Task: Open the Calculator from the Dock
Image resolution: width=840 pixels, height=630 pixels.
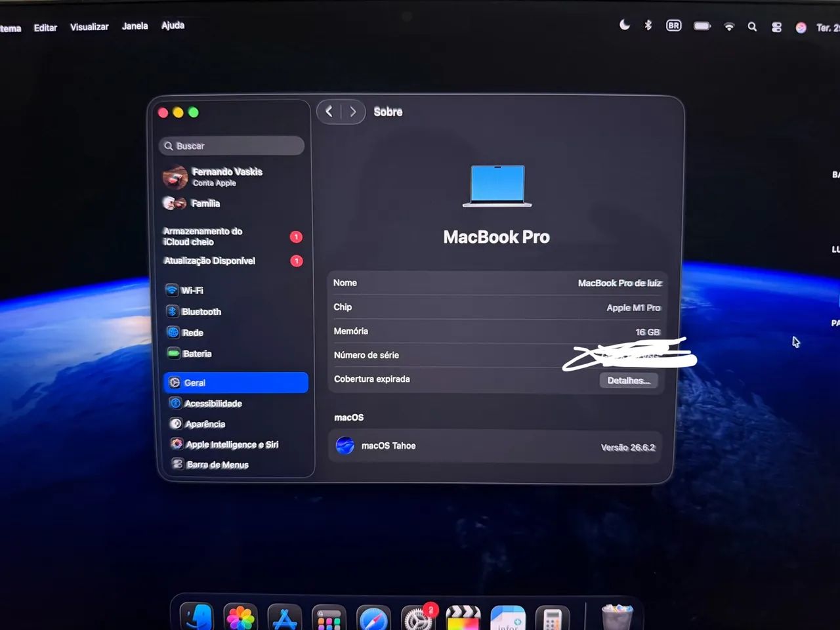Action: pyautogui.click(x=552, y=618)
